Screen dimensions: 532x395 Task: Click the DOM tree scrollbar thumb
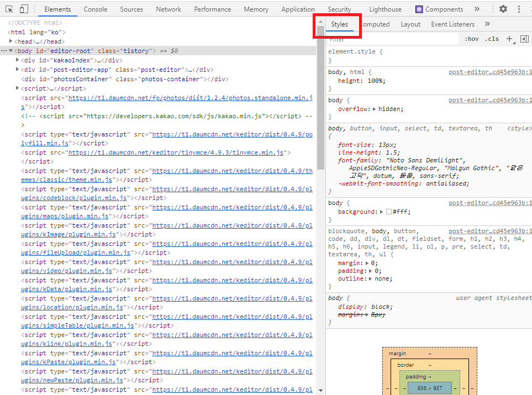pos(320,97)
